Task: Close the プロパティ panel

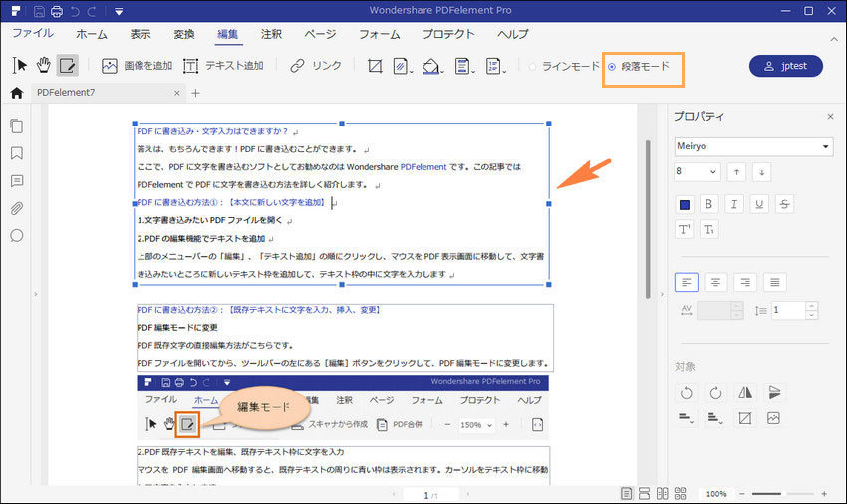Action: [830, 117]
